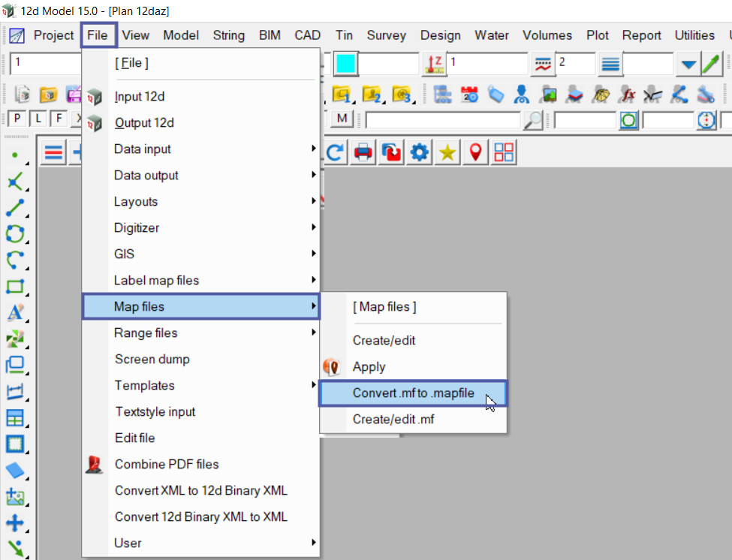
Task: Choose Combine PDF files entry
Action: (x=200, y=465)
